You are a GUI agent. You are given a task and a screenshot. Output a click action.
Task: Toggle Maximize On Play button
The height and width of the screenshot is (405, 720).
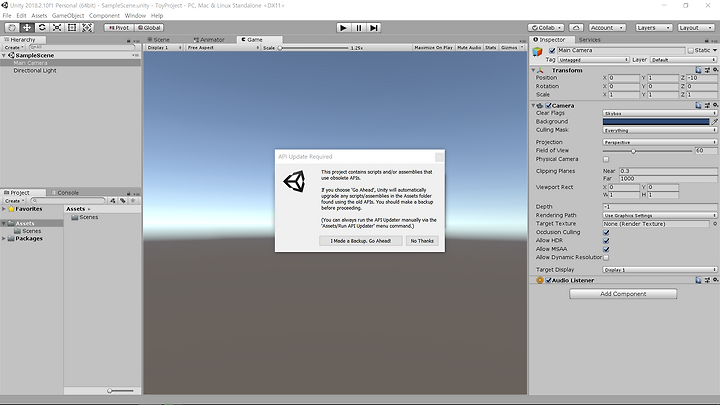tap(433, 48)
